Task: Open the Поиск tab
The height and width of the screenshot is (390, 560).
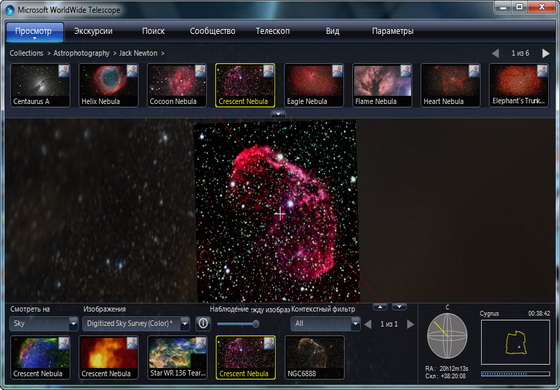Action: pos(153,31)
